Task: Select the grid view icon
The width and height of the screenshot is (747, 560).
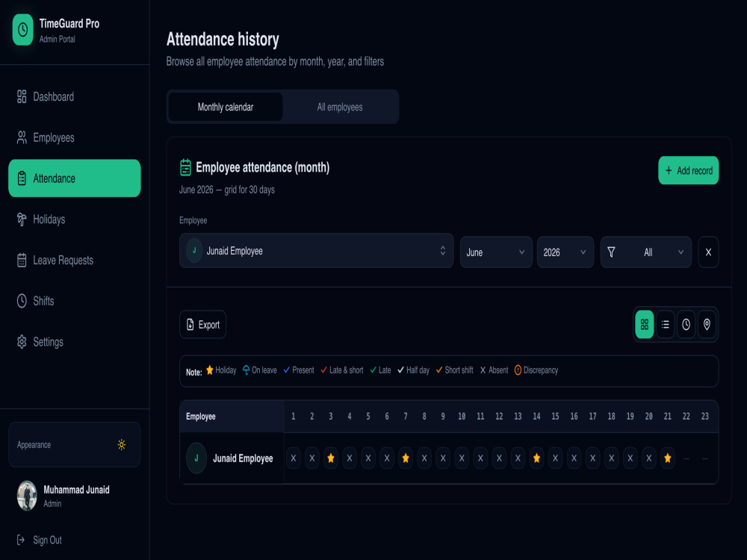Action: click(x=645, y=324)
